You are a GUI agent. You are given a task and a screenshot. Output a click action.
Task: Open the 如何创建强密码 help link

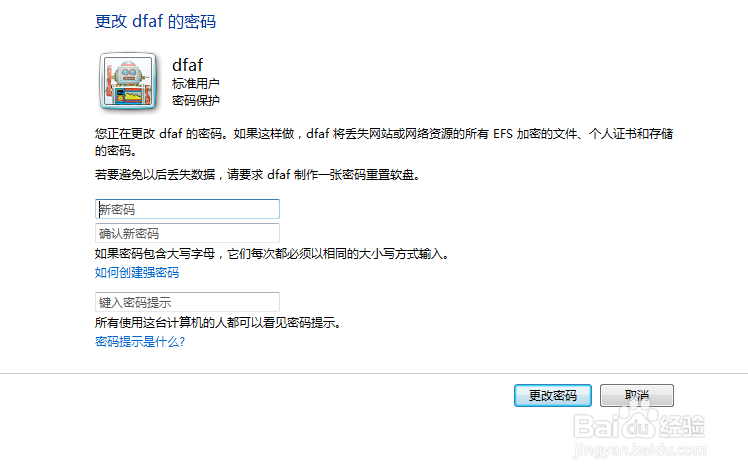[x=137, y=272]
